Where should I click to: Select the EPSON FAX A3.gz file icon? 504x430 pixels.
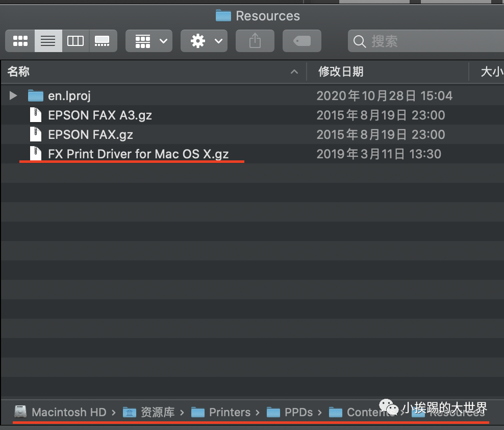click(x=36, y=115)
